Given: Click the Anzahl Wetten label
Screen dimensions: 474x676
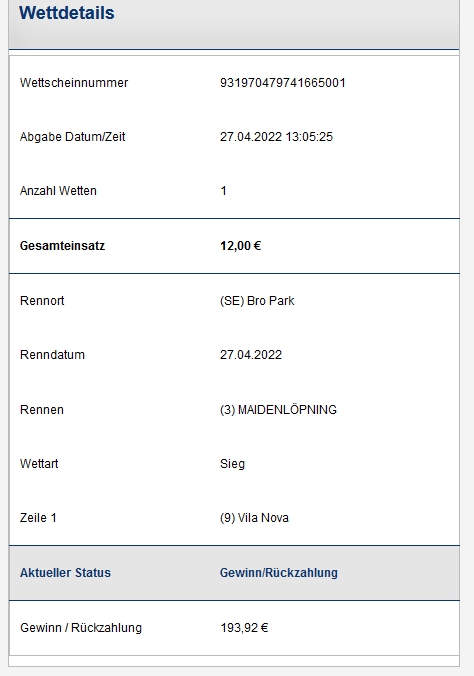Looking at the screenshot, I should coord(58,191).
